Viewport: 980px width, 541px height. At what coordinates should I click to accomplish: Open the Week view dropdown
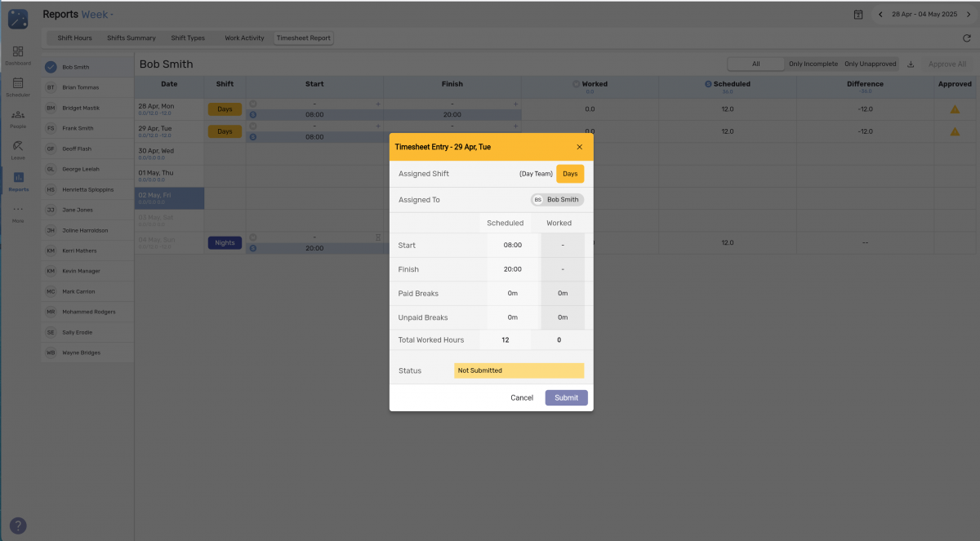tap(95, 14)
